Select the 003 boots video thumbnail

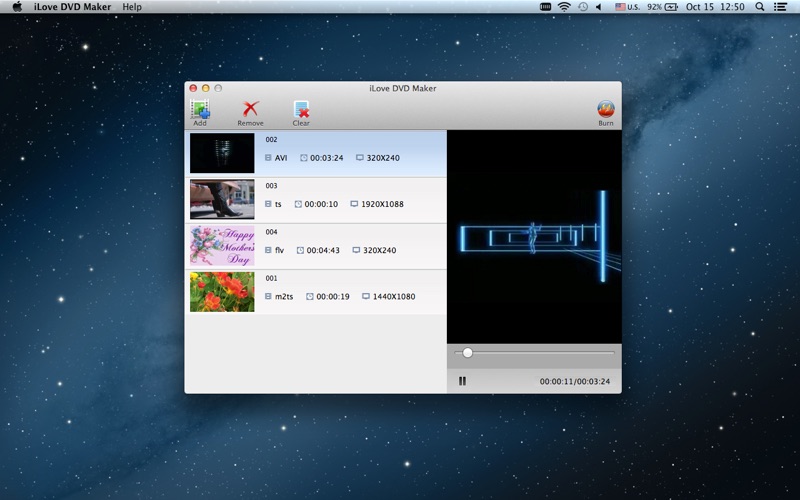[x=222, y=199]
